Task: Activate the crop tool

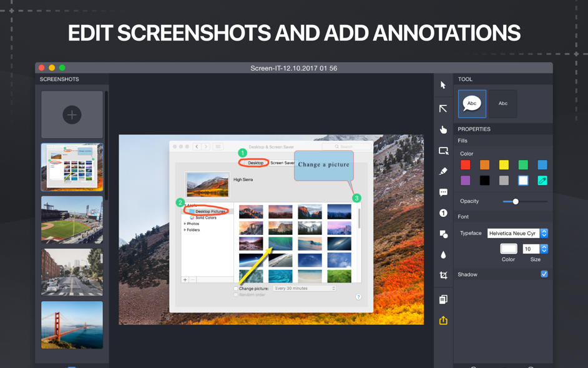Action: click(x=443, y=276)
